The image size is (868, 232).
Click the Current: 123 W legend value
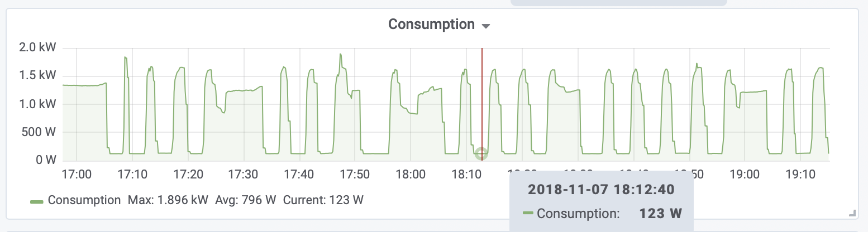click(x=323, y=200)
